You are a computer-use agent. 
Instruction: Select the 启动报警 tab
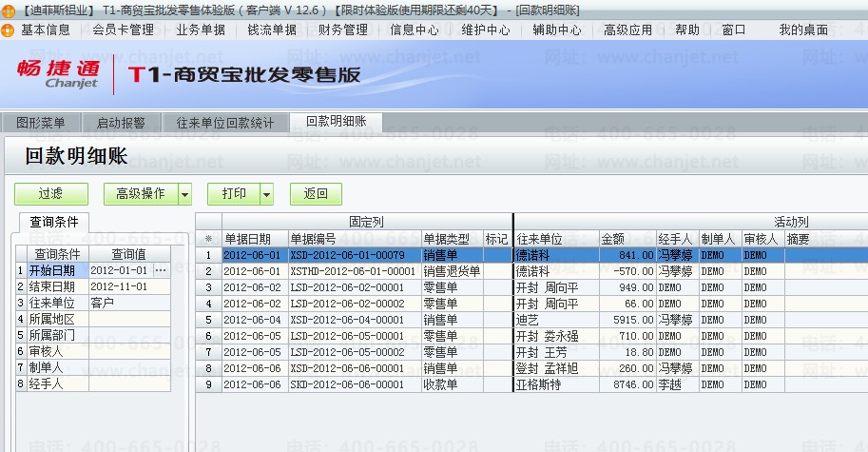tap(121, 123)
